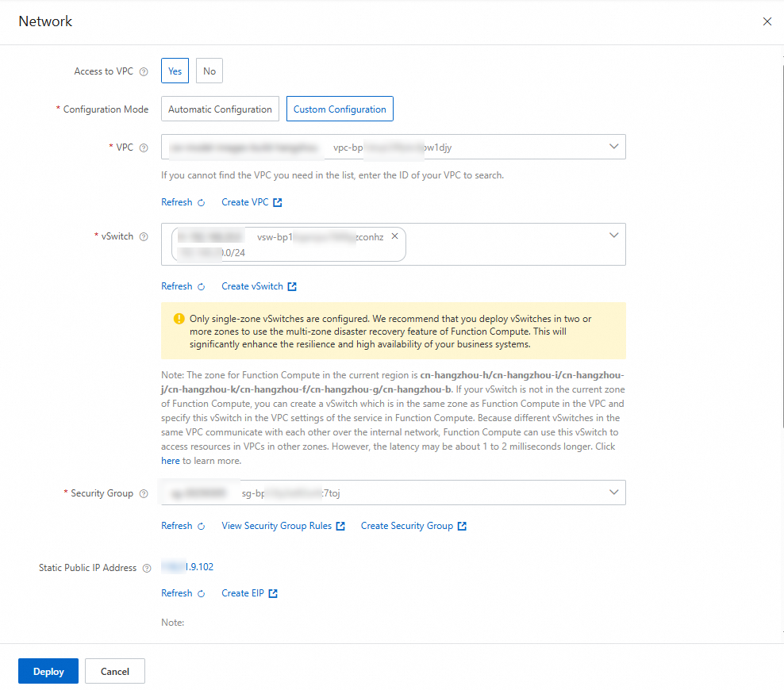The height and width of the screenshot is (690, 784).
Task: Choose Automatic Configuration mode
Action: tap(220, 109)
